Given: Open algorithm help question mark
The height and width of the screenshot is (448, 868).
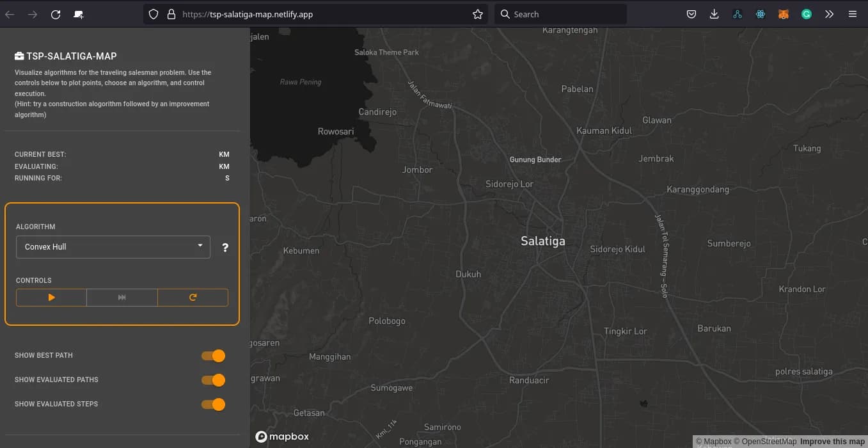Looking at the screenshot, I should pyautogui.click(x=225, y=248).
